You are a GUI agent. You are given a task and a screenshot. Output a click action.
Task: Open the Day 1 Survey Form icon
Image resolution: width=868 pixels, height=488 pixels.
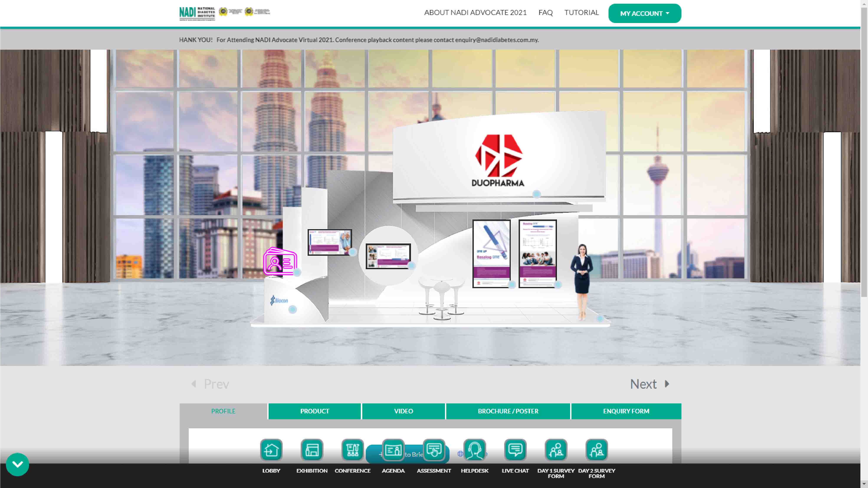pyautogui.click(x=556, y=450)
